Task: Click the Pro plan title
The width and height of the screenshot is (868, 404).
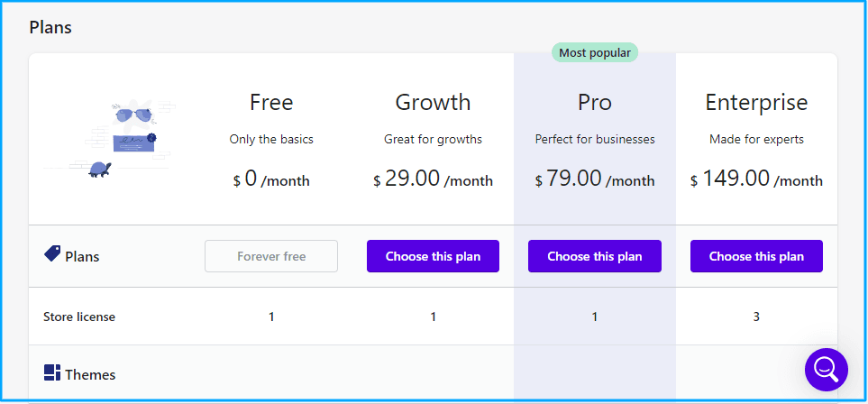Action: (594, 103)
